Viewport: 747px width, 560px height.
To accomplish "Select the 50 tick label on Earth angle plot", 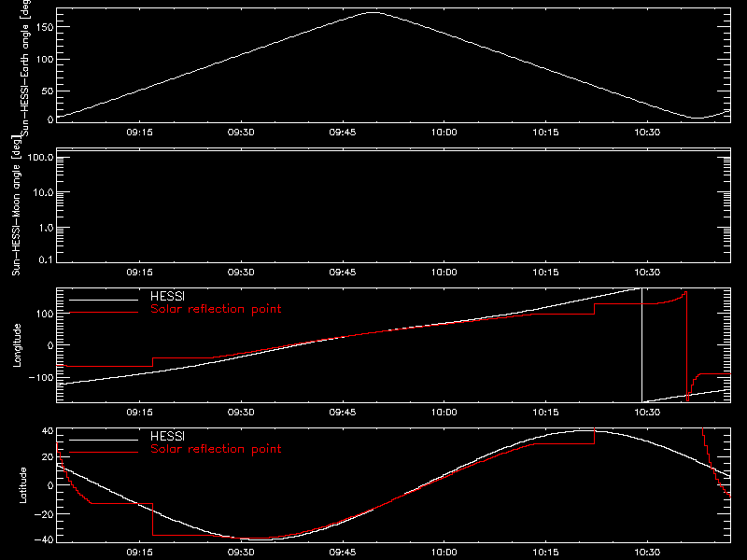I will 48,91.
